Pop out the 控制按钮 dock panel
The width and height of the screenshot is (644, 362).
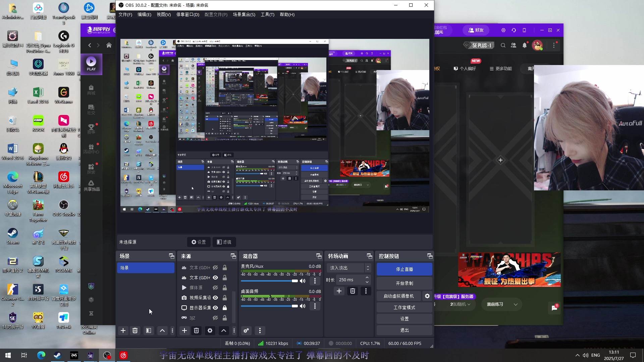430,256
